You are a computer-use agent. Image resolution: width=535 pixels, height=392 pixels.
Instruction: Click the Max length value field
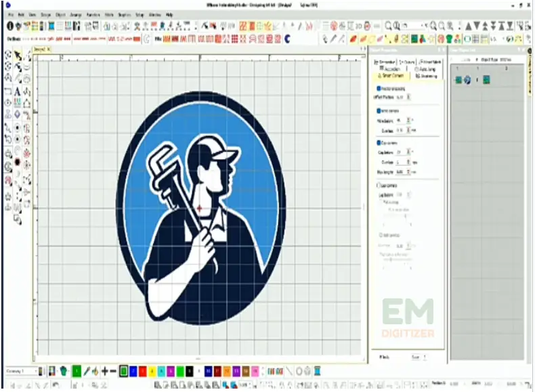[x=400, y=172]
